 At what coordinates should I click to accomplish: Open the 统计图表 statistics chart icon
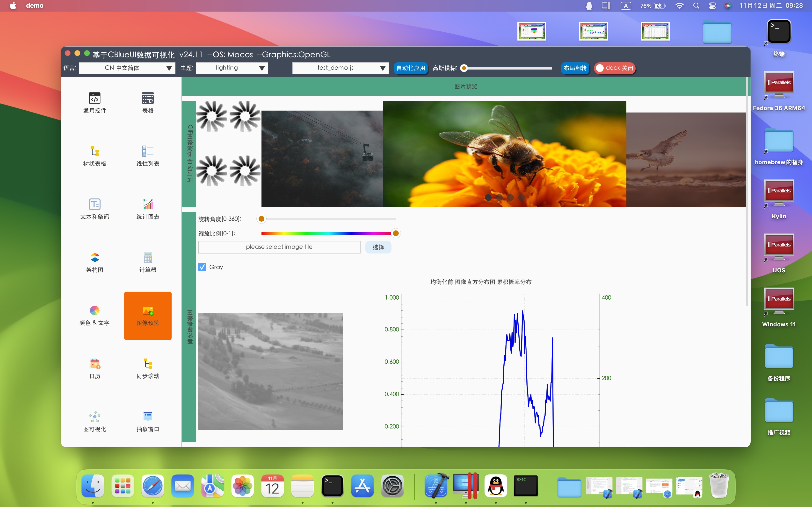coord(148,204)
